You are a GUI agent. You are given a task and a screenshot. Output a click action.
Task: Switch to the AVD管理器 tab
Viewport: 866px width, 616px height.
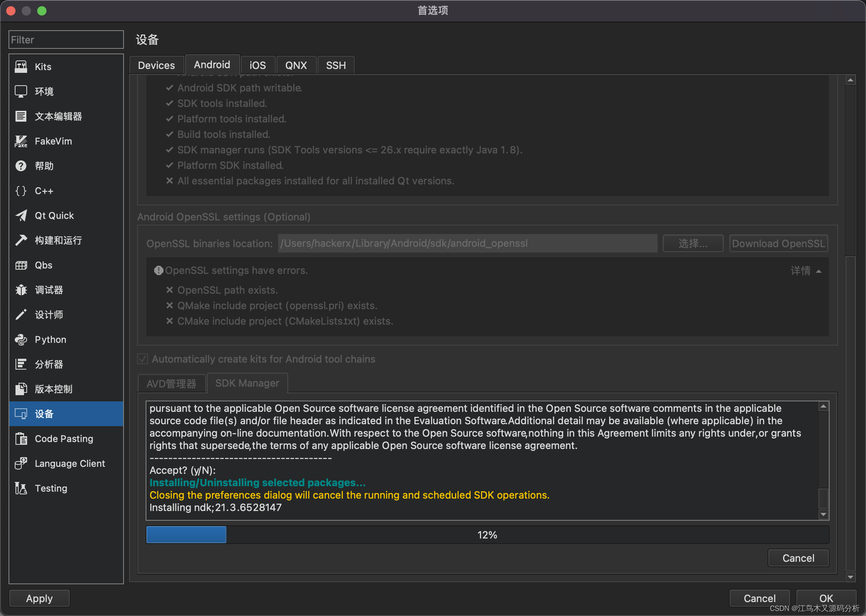click(172, 384)
